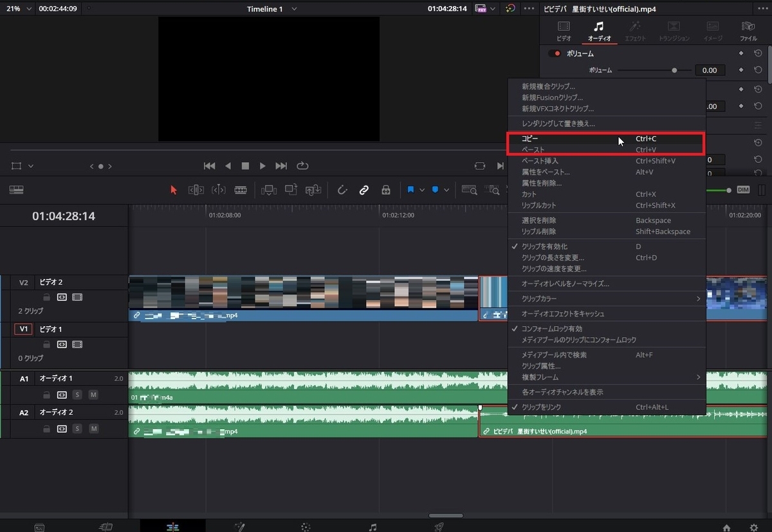Toggle auto track selector on Audio 1
772x532 pixels.
[x=62, y=394]
